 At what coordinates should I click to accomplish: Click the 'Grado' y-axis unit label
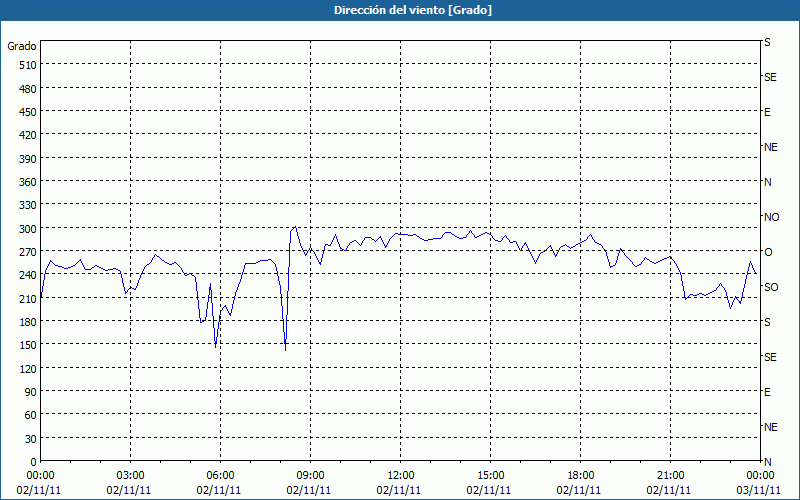(22, 46)
